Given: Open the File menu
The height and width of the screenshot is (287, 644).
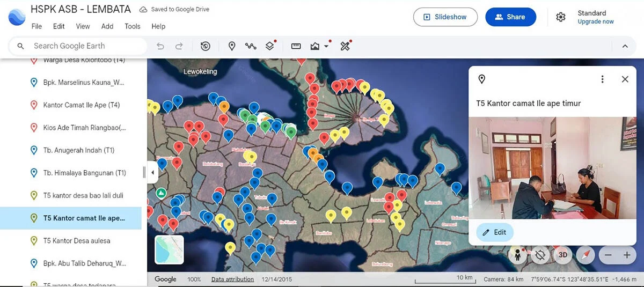Looking at the screenshot, I should click(36, 26).
